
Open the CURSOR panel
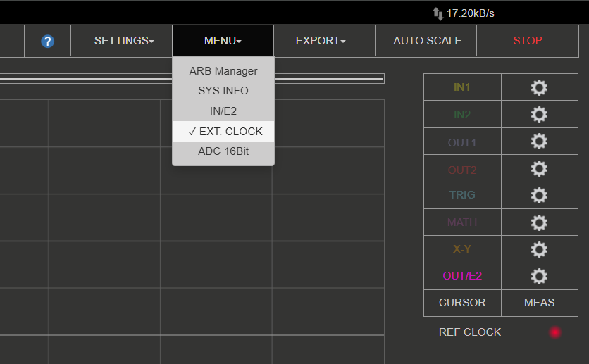coord(462,303)
